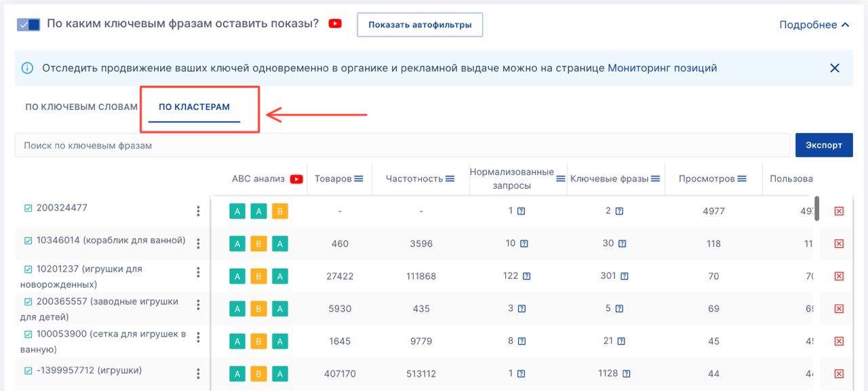
Task: Click YouTube icon next to ABC анализ header
Action: (x=296, y=179)
